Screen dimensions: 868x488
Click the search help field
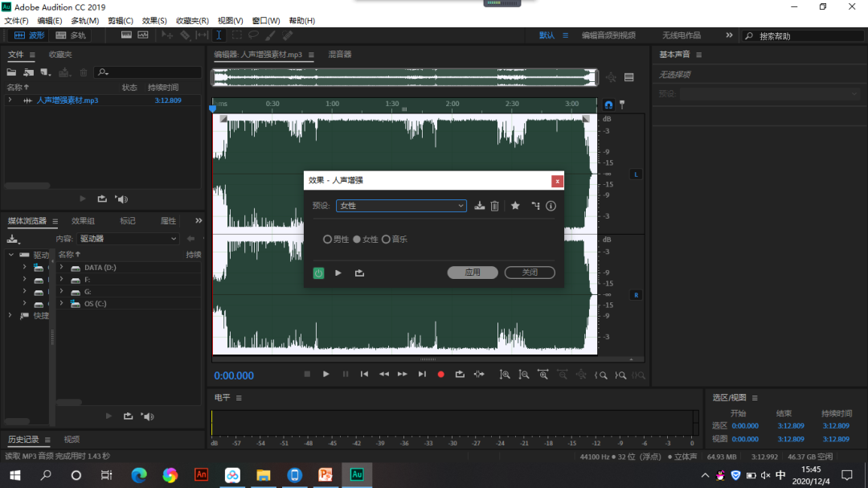[803, 35]
